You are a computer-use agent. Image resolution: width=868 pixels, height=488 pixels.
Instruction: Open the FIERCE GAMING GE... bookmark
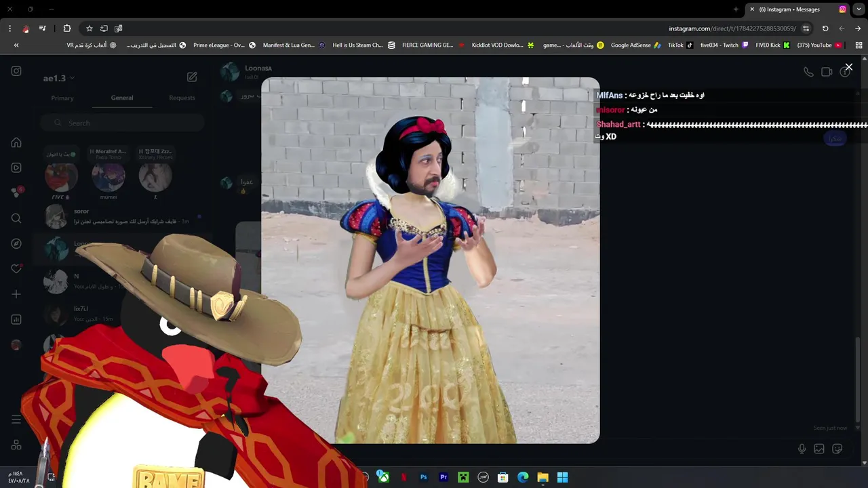coord(433,45)
